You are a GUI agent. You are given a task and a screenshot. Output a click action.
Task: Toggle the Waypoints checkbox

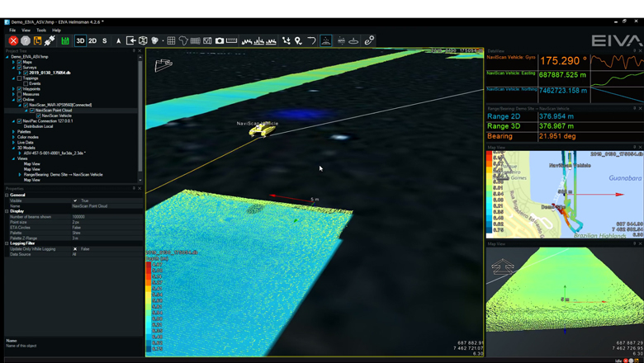20,89
